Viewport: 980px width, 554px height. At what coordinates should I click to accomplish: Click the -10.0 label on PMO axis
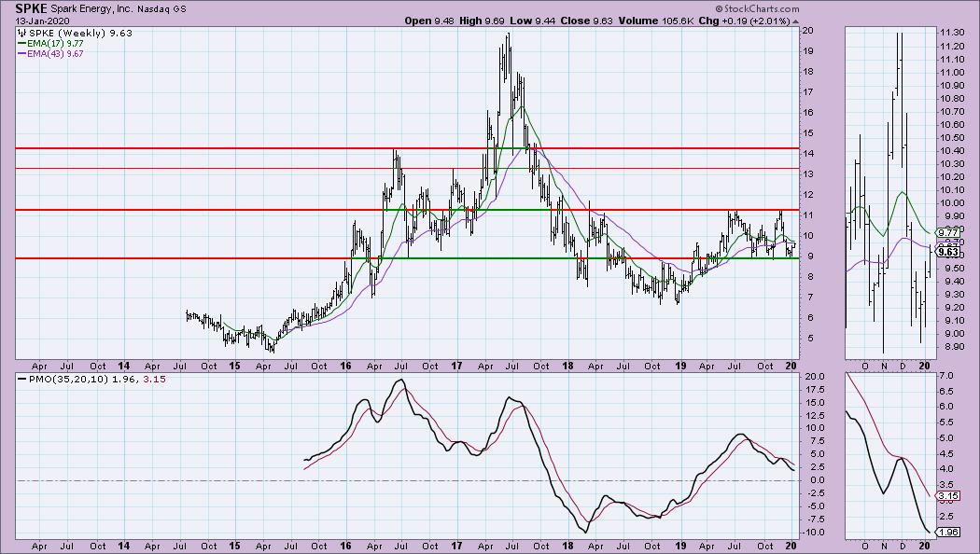pos(815,533)
